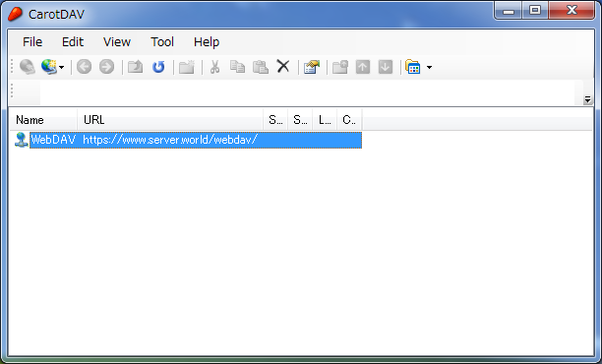Viewport: 602px width, 364px height.
Task: Expand the new connection dropdown arrow
Action: tap(61, 68)
